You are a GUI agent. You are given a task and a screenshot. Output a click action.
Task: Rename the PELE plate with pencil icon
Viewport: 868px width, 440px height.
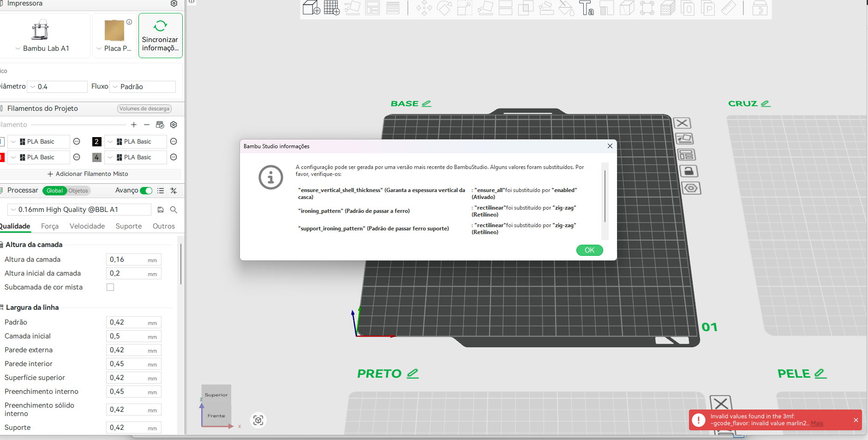pyautogui.click(x=820, y=373)
